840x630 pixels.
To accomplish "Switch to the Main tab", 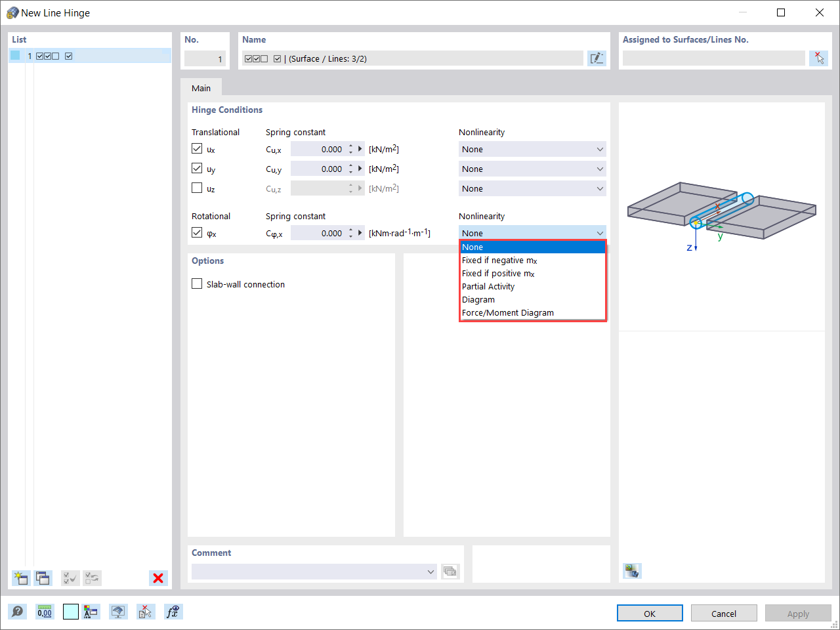I will pos(201,87).
